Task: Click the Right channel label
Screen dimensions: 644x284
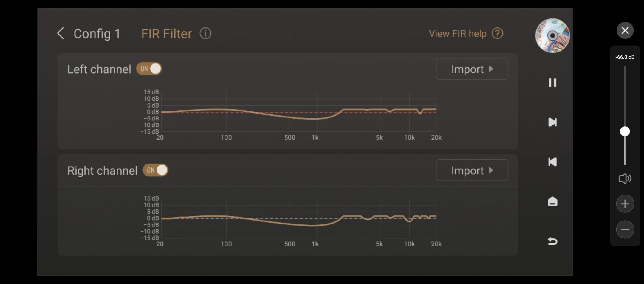Action: (102, 171)
